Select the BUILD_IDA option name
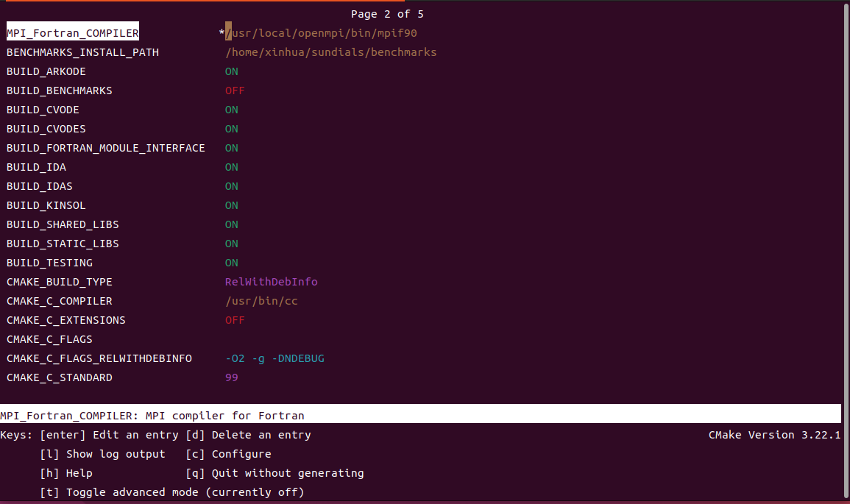The width and height of the screenshot is (850, 504). (x=36, y=168)
